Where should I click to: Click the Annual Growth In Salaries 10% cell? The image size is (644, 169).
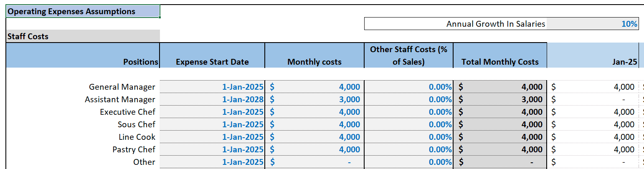(593, 24)
